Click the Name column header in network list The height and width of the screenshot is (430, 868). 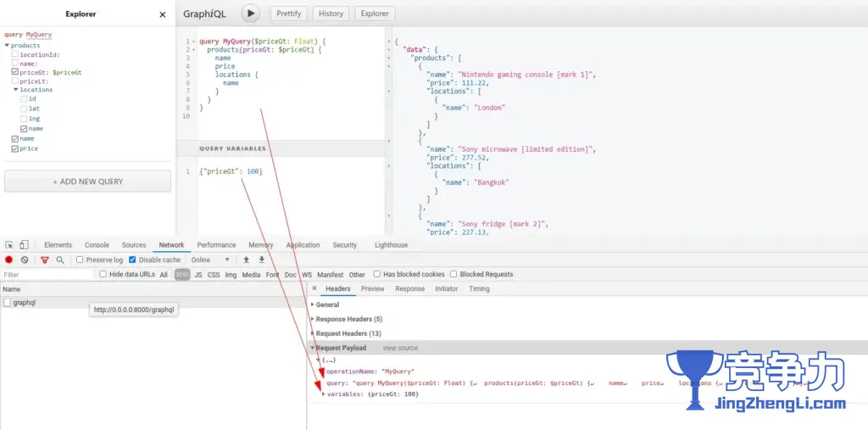[153, 288]
